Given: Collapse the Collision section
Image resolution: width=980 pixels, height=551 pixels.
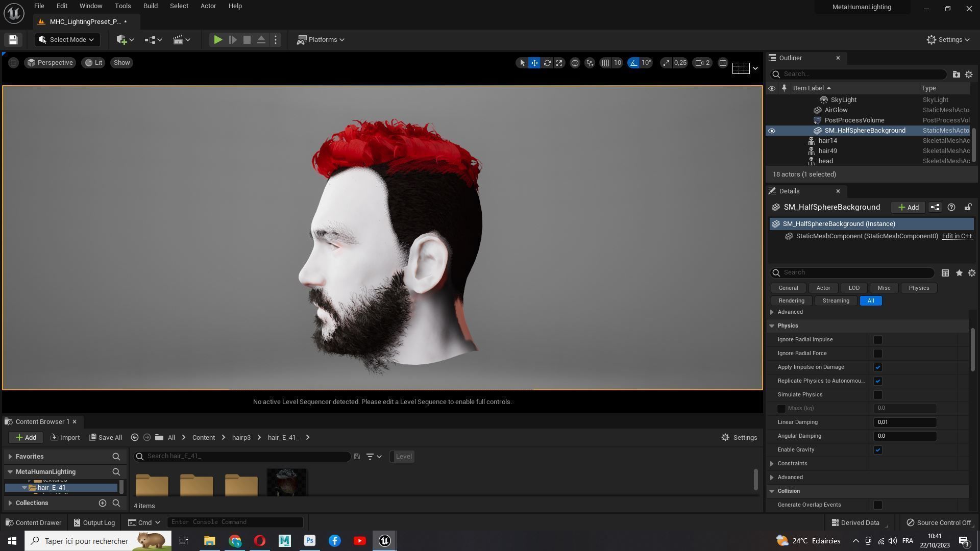Looking at the screenshot, I should pos(772,491).
